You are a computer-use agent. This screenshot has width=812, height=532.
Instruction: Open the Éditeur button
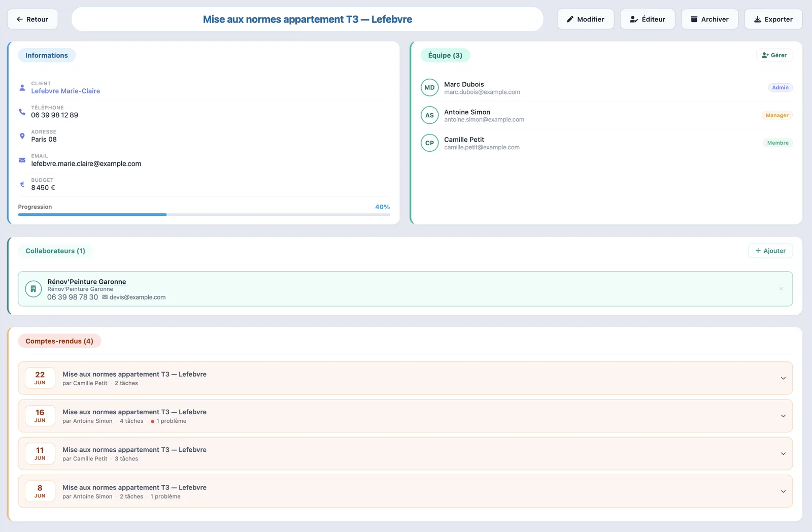tap(648, 19)
